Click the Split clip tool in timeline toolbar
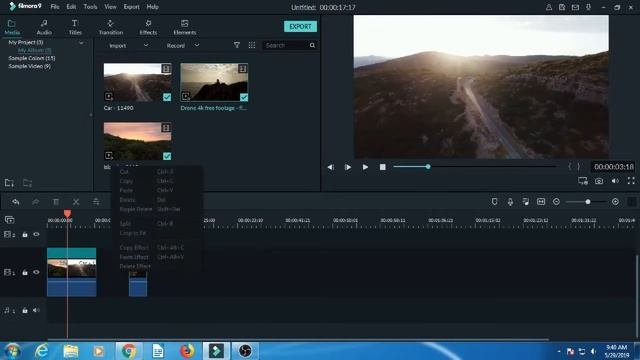Image resolution: width=640 pixels, height=360 pixels. [x=76, y=202]
